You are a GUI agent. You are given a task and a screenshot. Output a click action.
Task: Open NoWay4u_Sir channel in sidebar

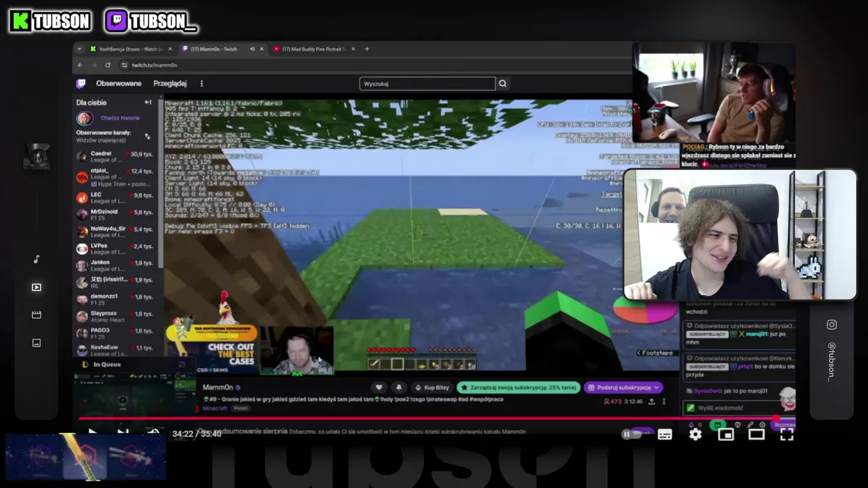(x=115, y=232)
